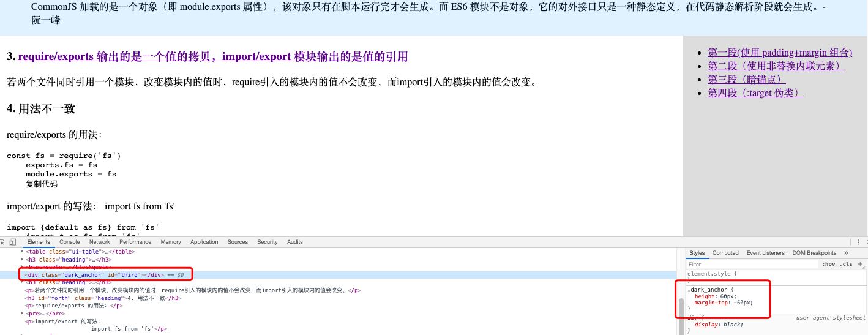Image resolution: width=868 pixels, height=335 pixels.
Task: Select the Styles sidebar tab
Action: coord(697,253)
